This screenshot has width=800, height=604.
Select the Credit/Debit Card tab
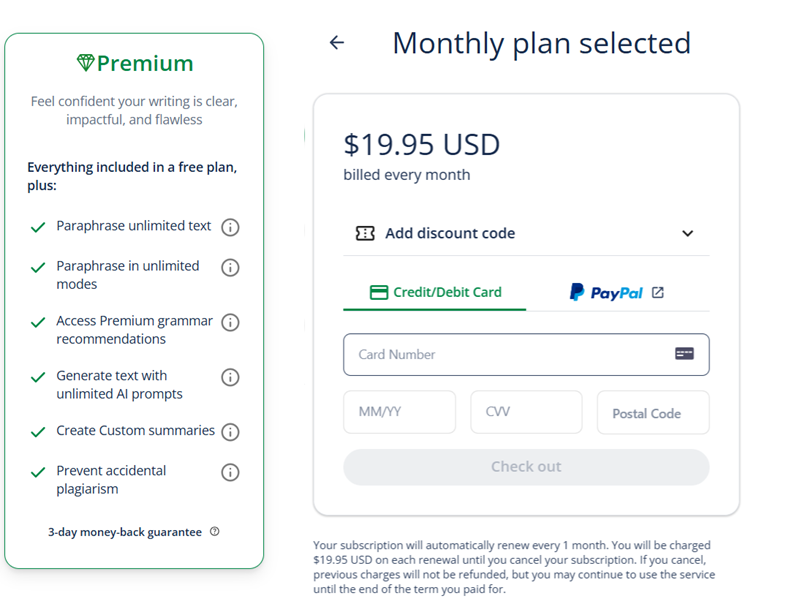click(x=435, y=293)
